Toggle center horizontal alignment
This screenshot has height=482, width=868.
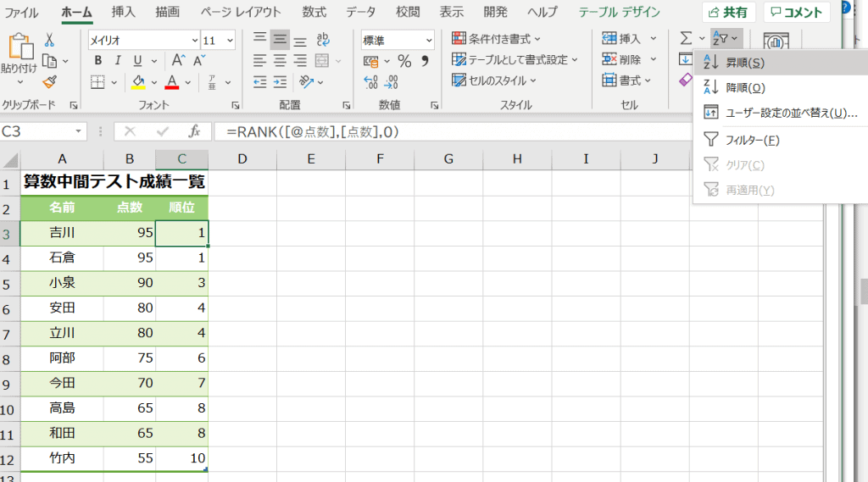(280, 61)
